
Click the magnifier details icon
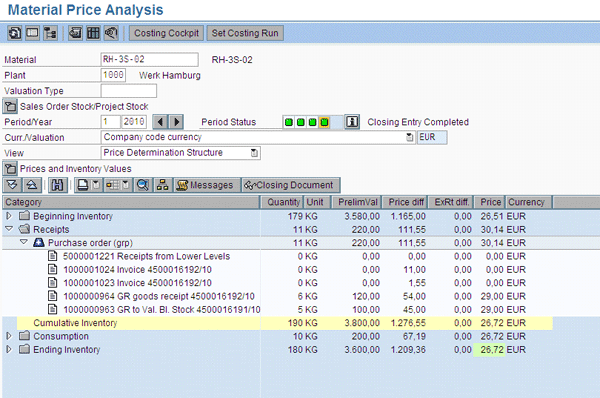point(143,185)
